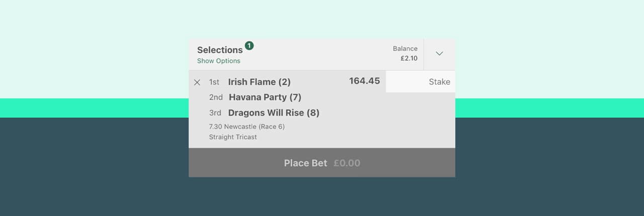Image resolution: width=644 pixels, height=216 pixels.
Task: Select the Dragons Will Rise (8) runner
Action: pyautogui.click(x=274, y=113)
